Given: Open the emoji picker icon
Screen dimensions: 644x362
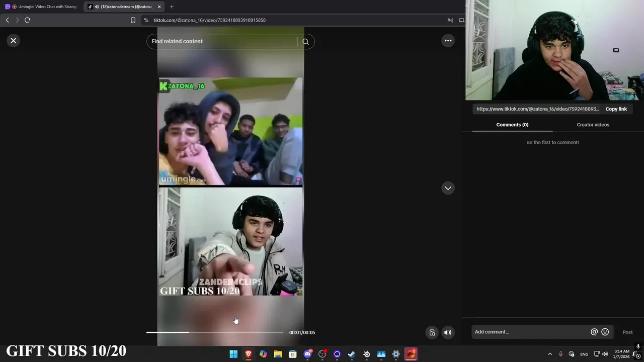Looking at the screenshot, I should 605,332.
